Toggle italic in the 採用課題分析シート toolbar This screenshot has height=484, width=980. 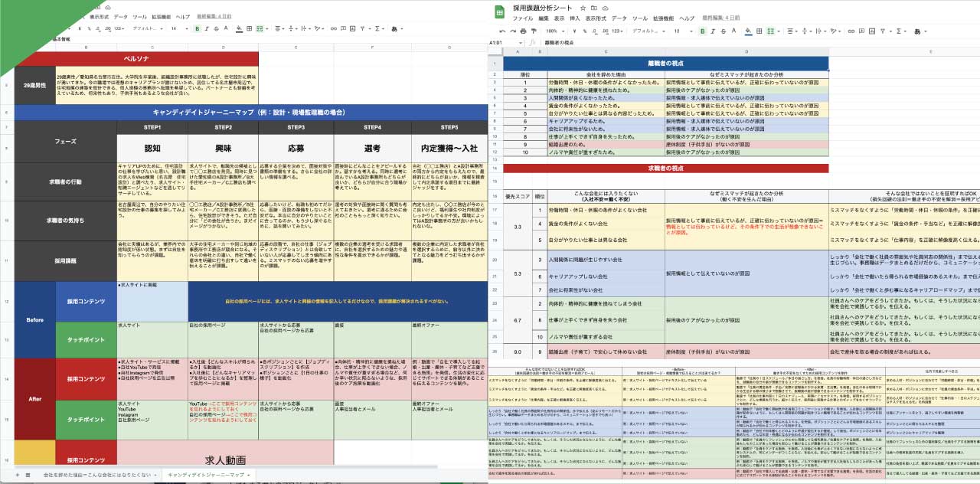[714, 31]
